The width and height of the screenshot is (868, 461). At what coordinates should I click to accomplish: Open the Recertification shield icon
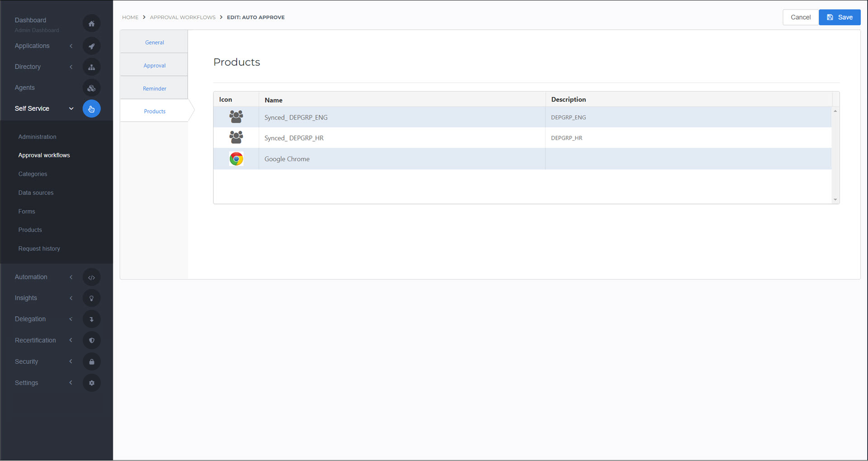(91, 340)
